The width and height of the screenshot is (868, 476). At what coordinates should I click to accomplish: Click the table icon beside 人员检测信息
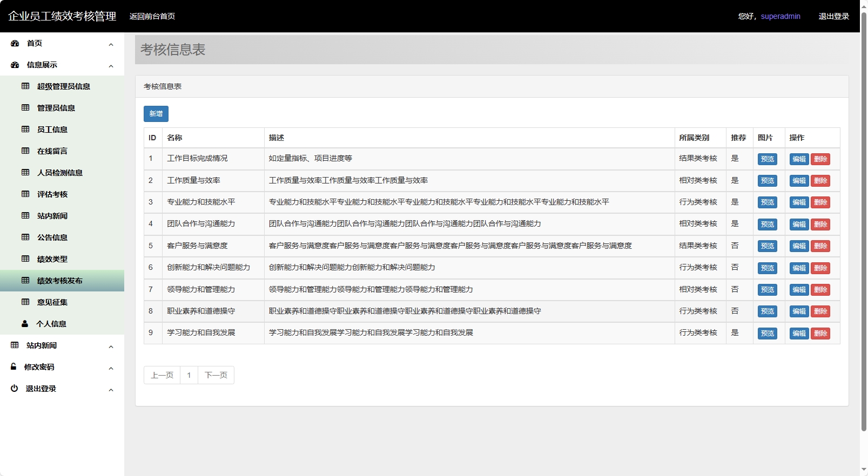(x=25, y=173)
